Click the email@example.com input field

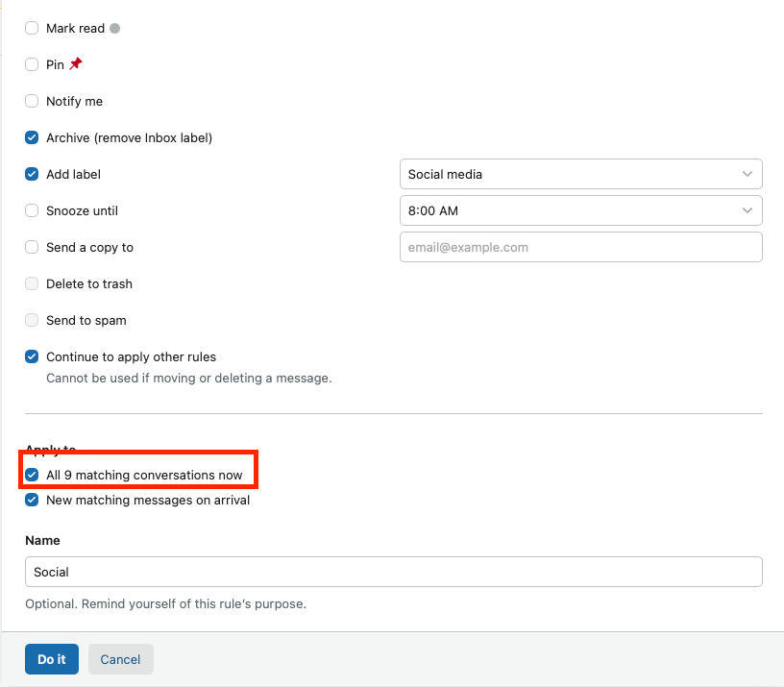tap(580, 247)
